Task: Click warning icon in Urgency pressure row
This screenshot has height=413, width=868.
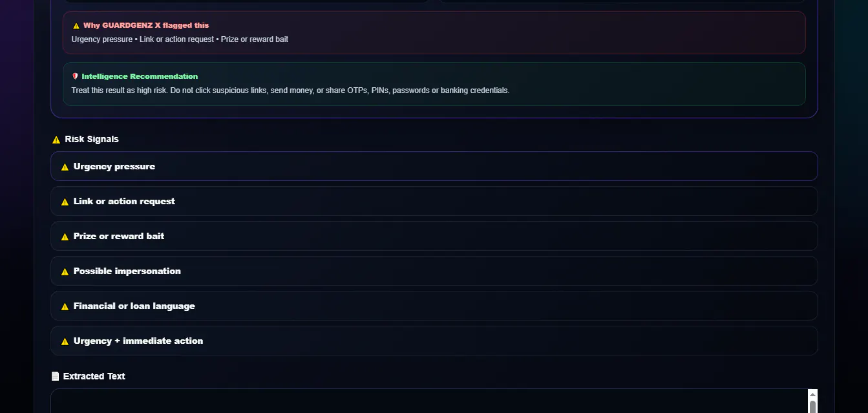Action: click(65, 167)
